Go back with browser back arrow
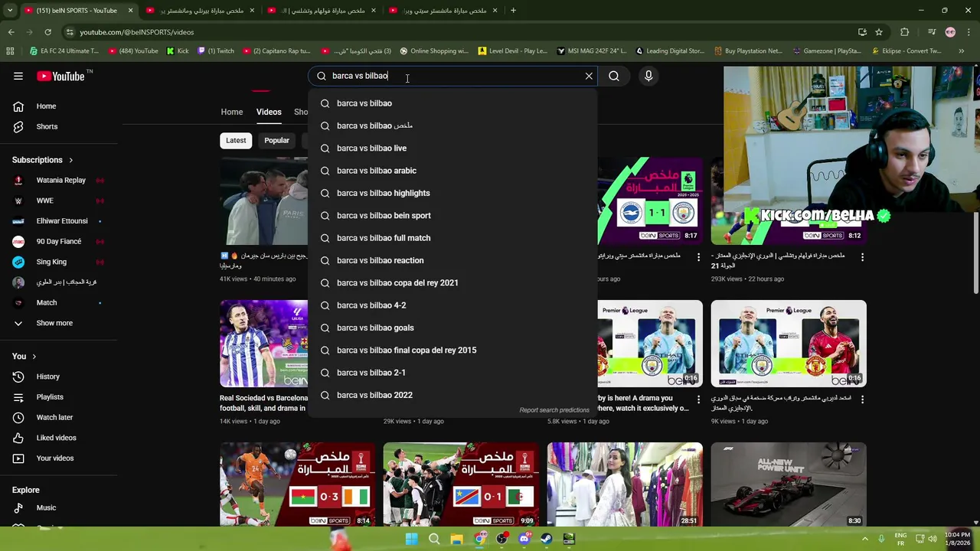Screen dimensions: 980x551 click(x=11, y=32)
